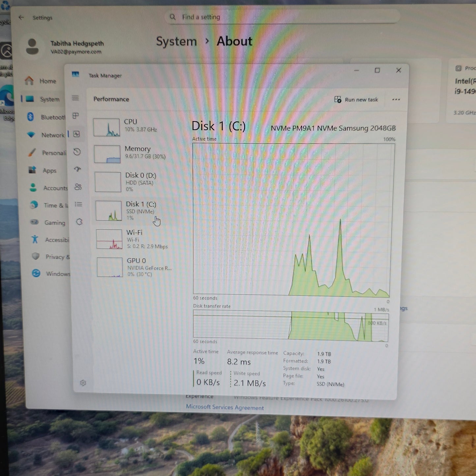Select the Performance icon in Task Manager
This screenshot has width=476, height=476.
[x=76, y=134]
